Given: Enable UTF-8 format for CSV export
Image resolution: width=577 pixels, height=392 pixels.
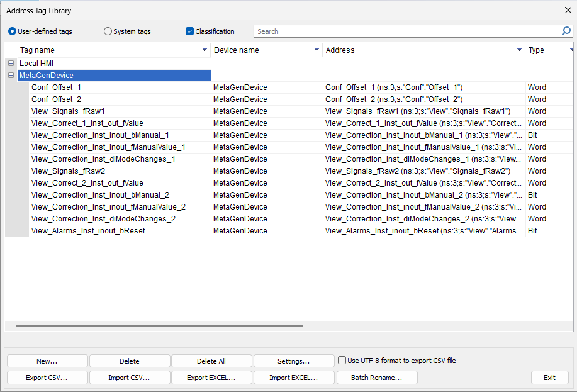Looking at the screenshot, I should point(342,361).
